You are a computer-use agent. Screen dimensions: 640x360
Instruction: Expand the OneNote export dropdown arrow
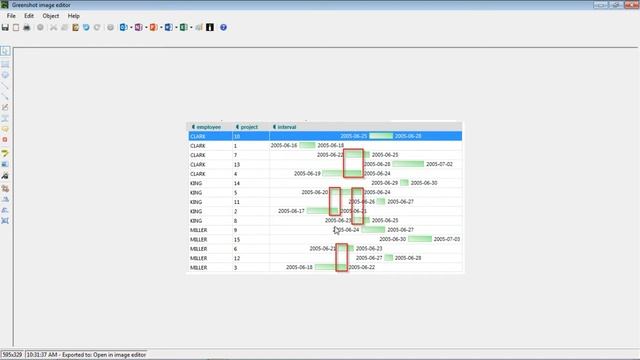[x=146, y=27]
